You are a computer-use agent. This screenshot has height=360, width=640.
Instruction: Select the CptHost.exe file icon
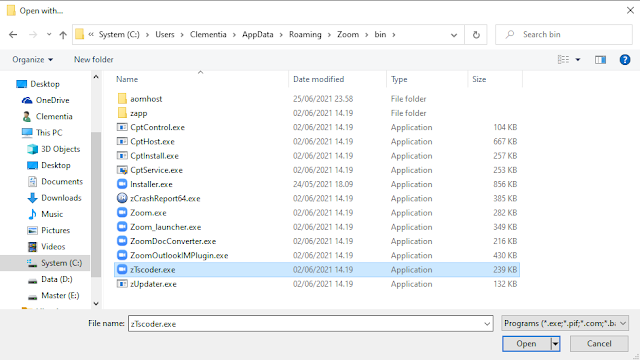click(122, 141)
